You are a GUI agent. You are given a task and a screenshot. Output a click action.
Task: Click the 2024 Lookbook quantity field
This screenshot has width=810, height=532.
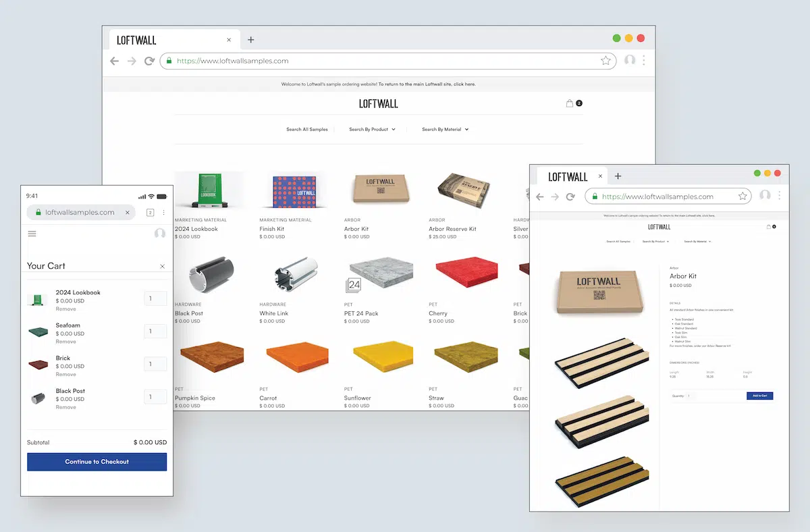[x=155, y=298]
